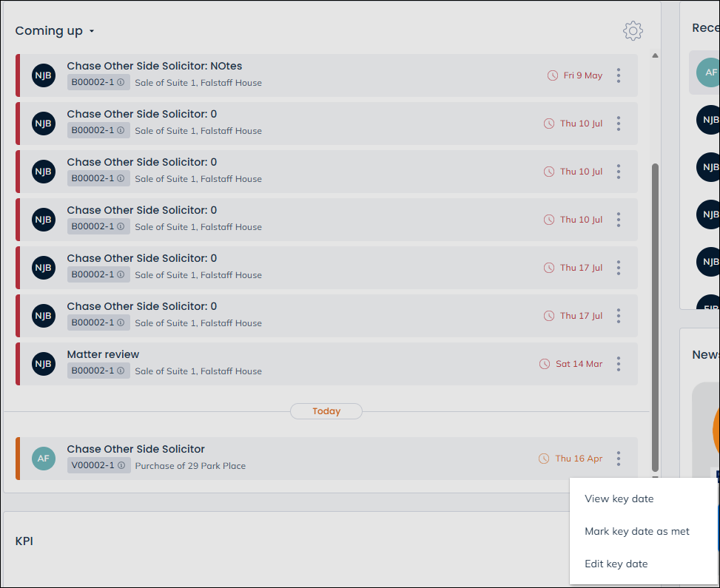Open three-dot menu for Matter review row
Image resolution: width=720 pixels, height=588 pixels.
[x=619, y=364]
